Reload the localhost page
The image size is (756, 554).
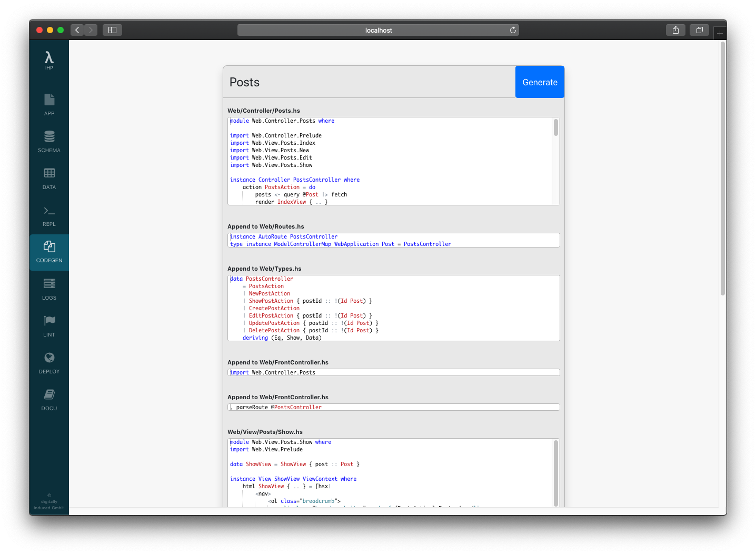[x=513, y=30]
